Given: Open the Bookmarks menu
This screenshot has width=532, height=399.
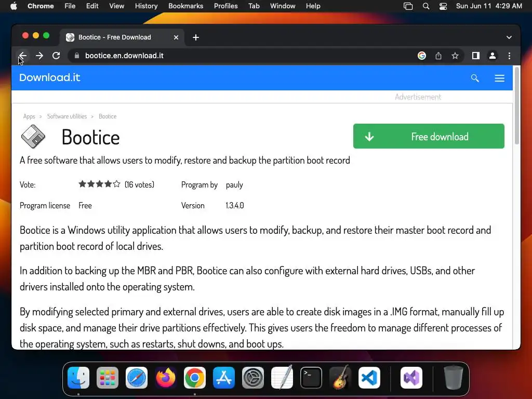Looking at the screenshot, I should 185,6.
